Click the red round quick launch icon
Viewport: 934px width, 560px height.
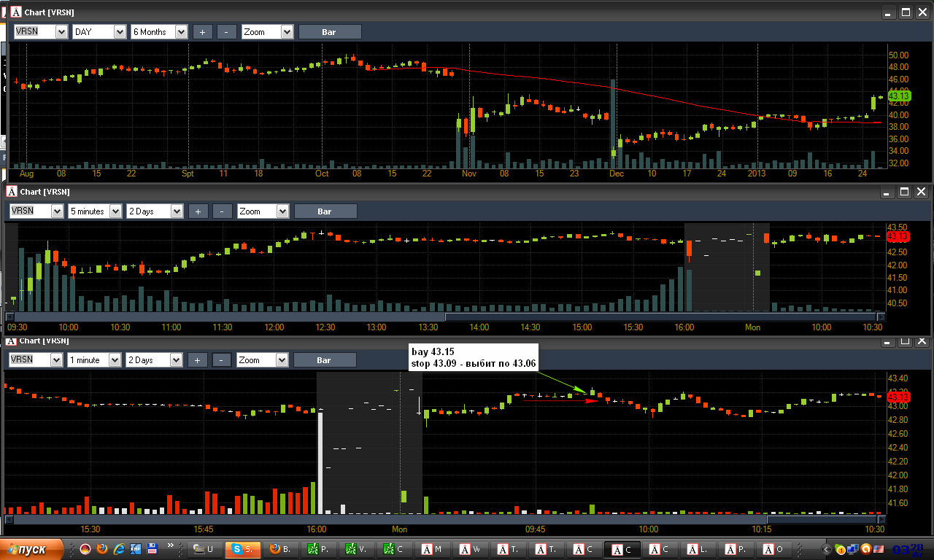point(85,548)
